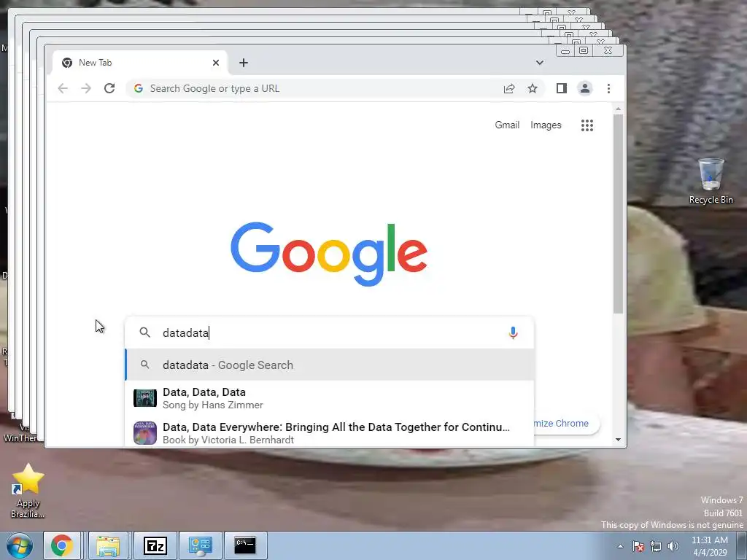Open the Control Panel taskbar icon

click(200, 545)
